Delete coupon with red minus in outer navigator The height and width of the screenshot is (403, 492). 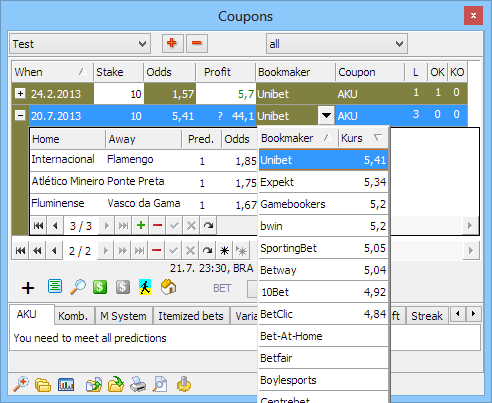tap(157, 251)
